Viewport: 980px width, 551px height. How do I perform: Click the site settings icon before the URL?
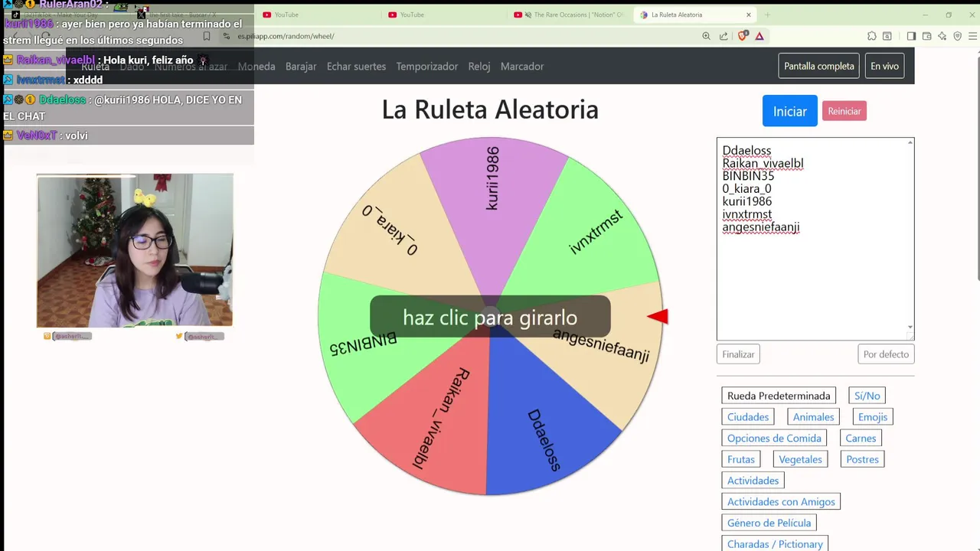pos(228,36)
